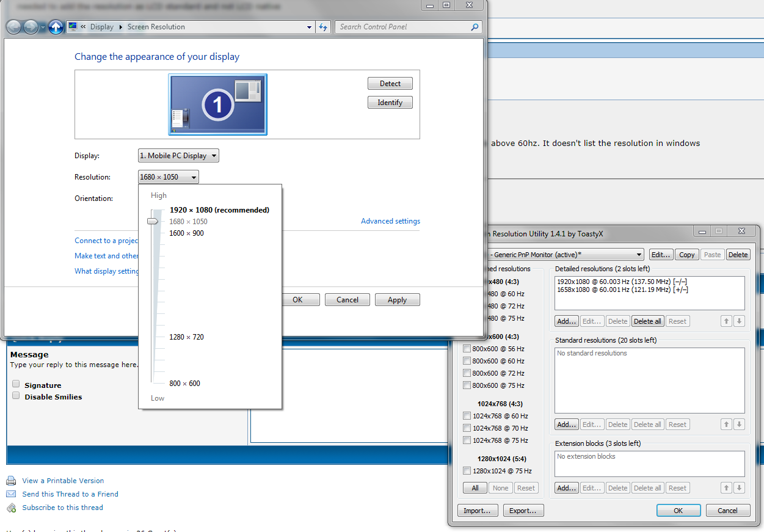Click the refresh icon beside address bar

pos(324,27)
